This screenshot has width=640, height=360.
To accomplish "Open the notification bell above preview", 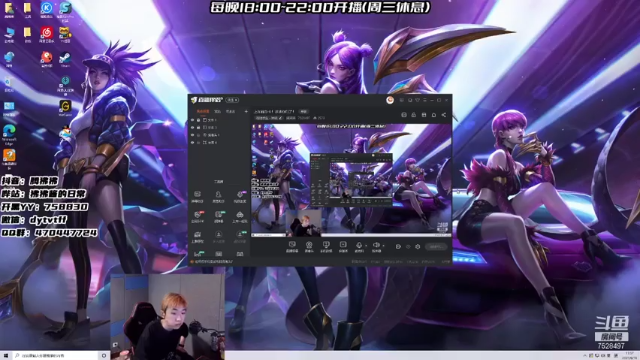I will [x=434, y=115].
